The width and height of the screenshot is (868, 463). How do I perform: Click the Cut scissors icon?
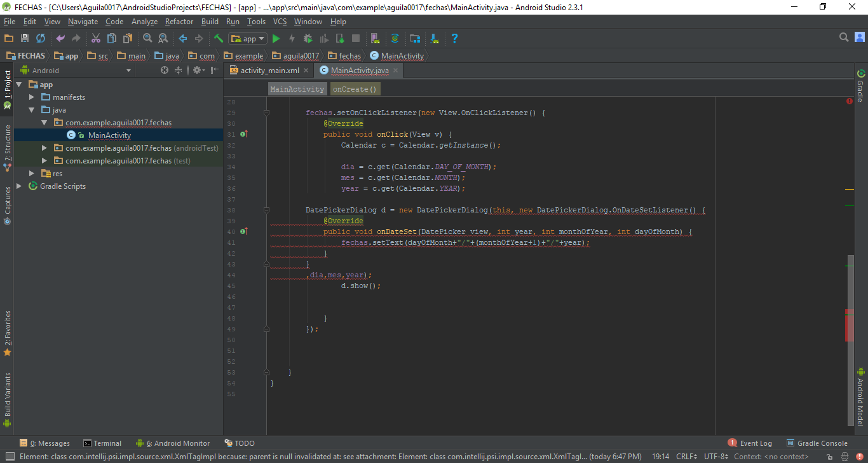point(96,39)
